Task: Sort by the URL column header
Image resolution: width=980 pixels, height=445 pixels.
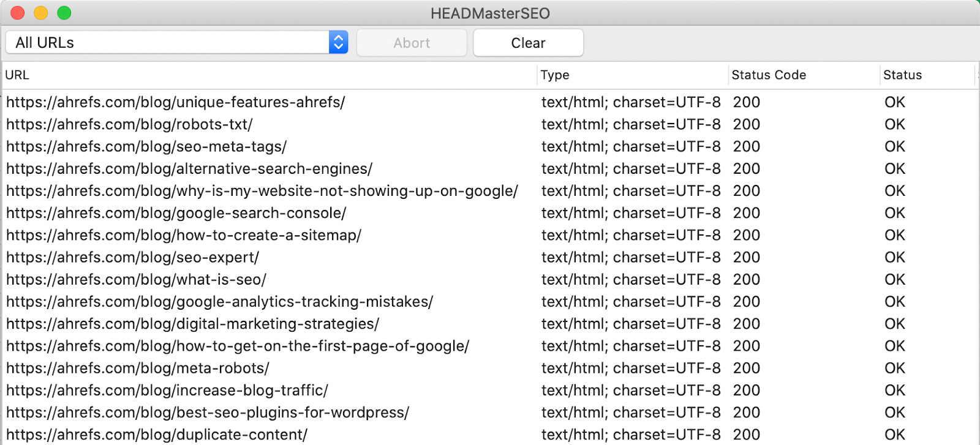Action: coord(17,75)
